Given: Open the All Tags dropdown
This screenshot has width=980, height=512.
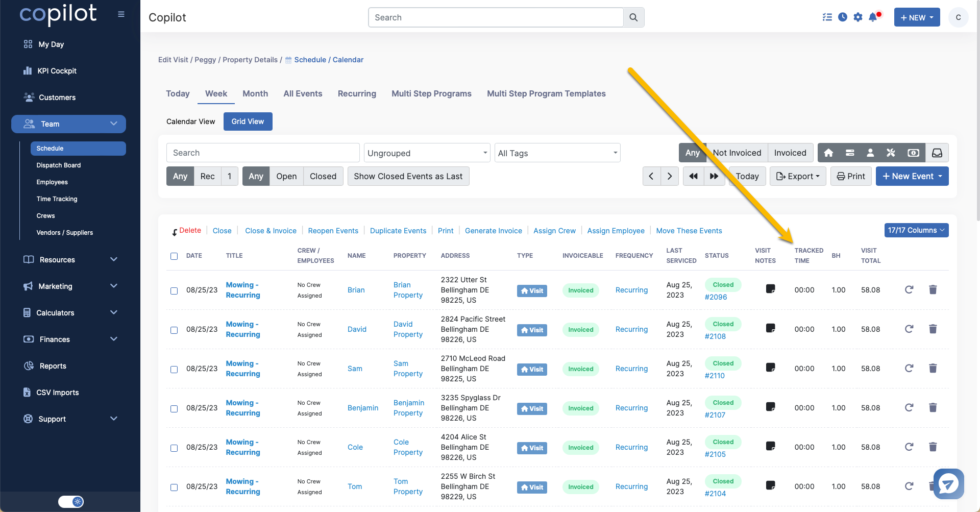Looking at the screenshot, I should tap(557, 153).
